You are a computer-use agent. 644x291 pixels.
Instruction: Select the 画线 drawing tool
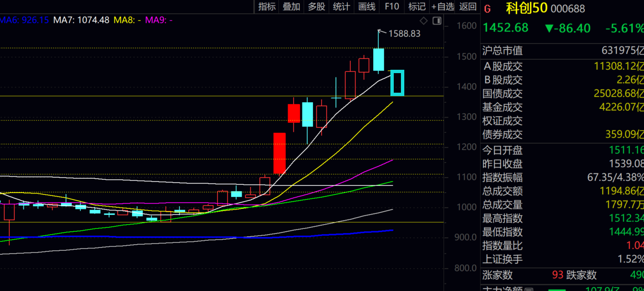(x=366, y=6)
